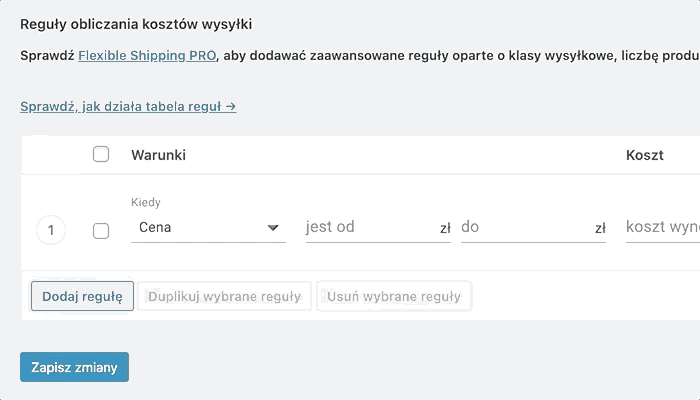The height and width of the screenshot is (400, 700).
Task: Click the 'koszt' cost input field
Action: point(662,228)
